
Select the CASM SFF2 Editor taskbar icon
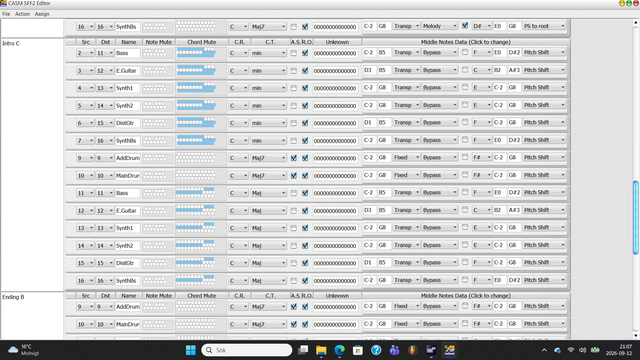tap(449, 350)
